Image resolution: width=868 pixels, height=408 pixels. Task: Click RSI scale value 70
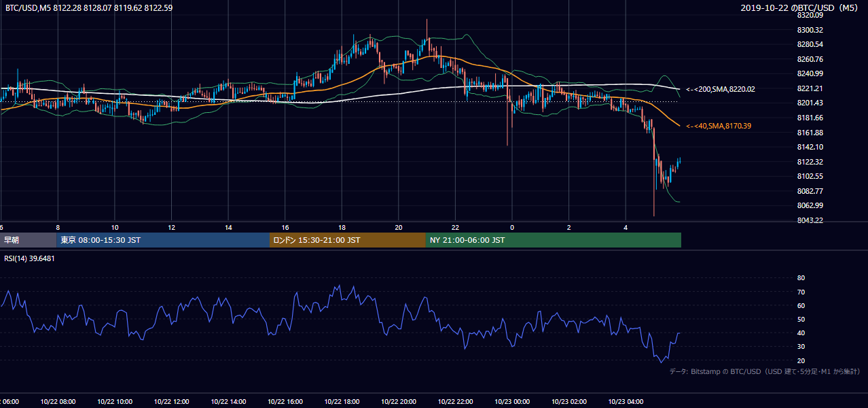(x=801, y=292)
